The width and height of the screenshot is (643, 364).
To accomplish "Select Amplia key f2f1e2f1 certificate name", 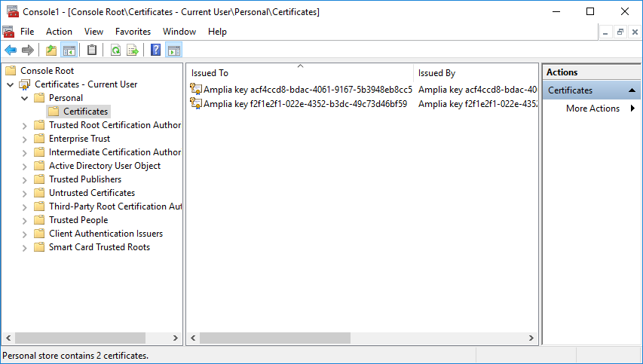I will 305,104.
